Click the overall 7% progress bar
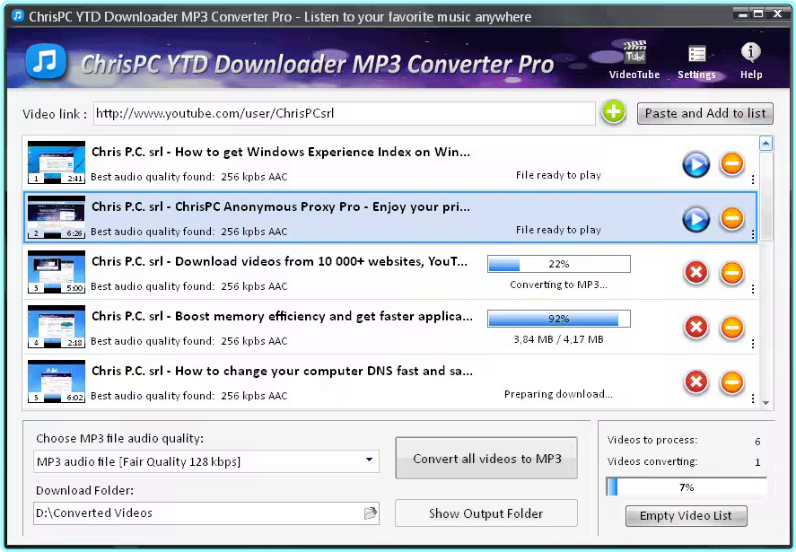 coord(686,487)
